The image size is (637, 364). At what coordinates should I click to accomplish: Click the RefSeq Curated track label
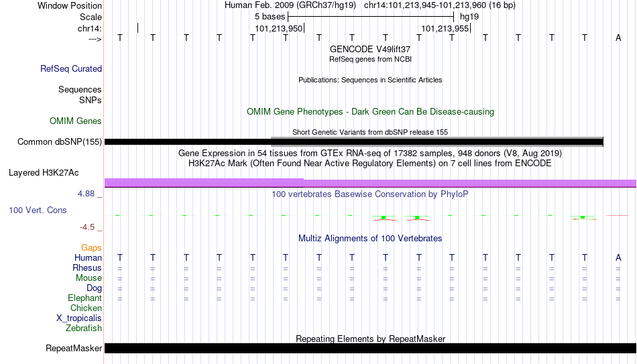click(70, 68)
